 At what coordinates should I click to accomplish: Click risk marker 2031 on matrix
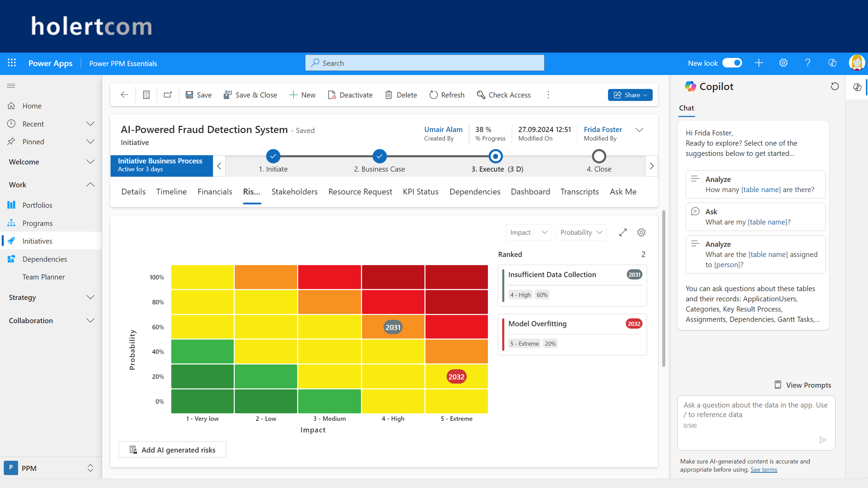[x=393, y=327]
